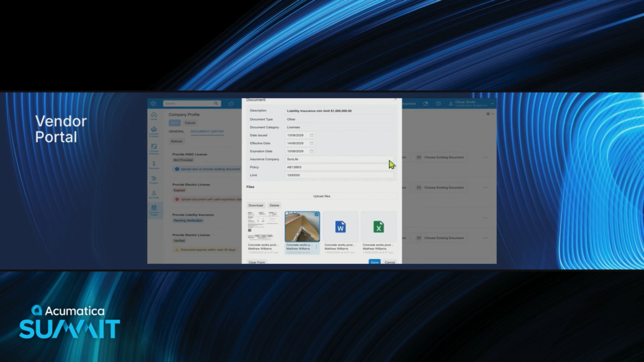Click the Insurance Company input field
Screen dimensions: 644x362
click(x=338, y=160)
